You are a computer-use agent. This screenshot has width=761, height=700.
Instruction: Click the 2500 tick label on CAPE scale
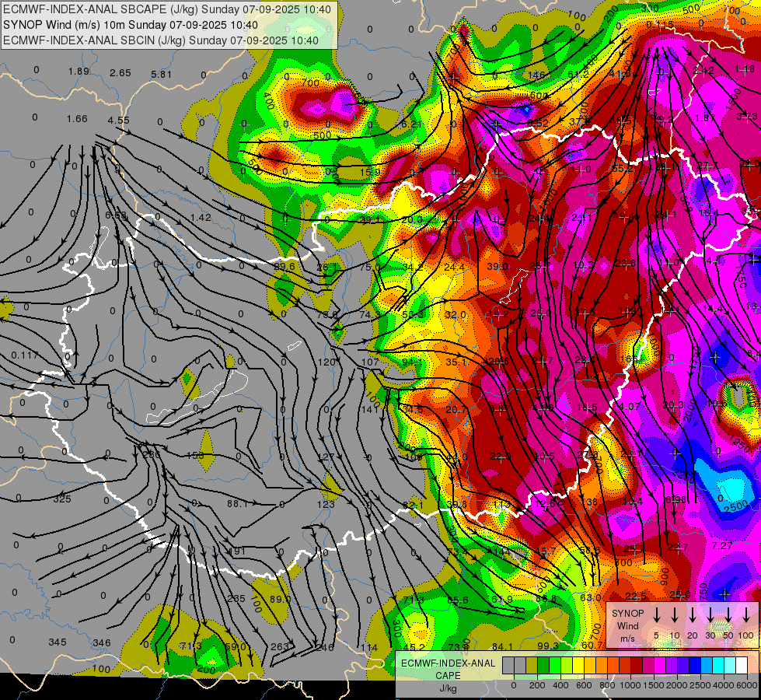coord(700,685)
